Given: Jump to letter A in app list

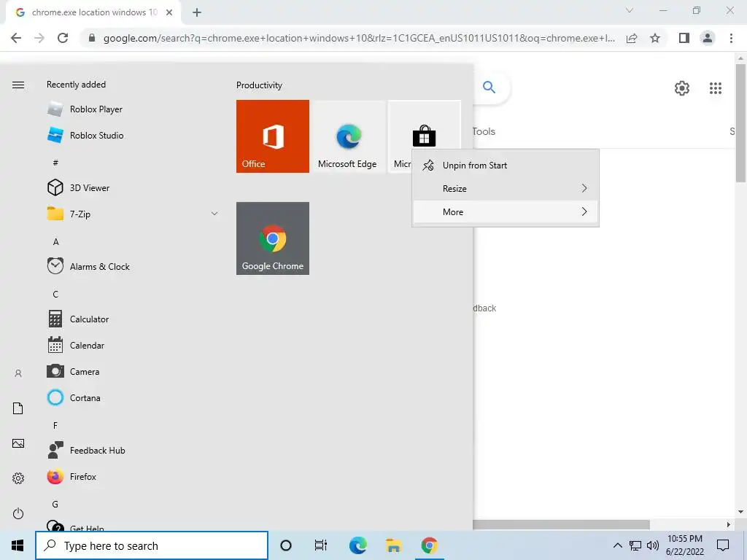Looking at the screenshot, I should click(x=55, y=242).
